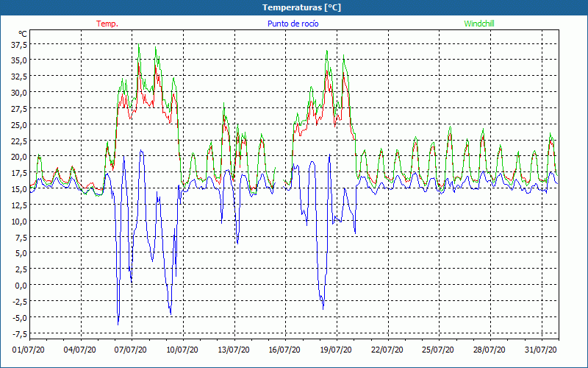Click the 07/07/20 date label
588x368 pixels.
click(131, 350)
